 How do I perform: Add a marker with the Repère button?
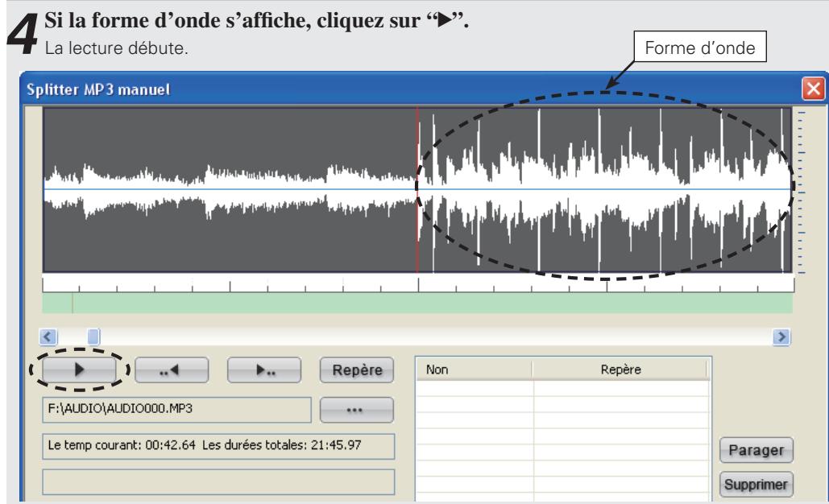click(357, 370)
